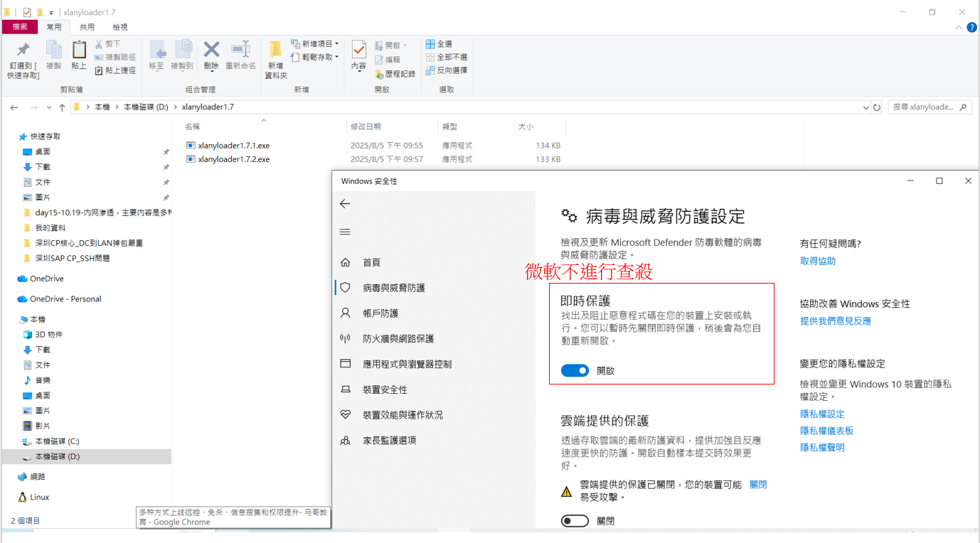This screenshot has width=980, height=543.
Task: Open the Easy access dropdown
Action: pyautogui.click(x=315, y=57)
